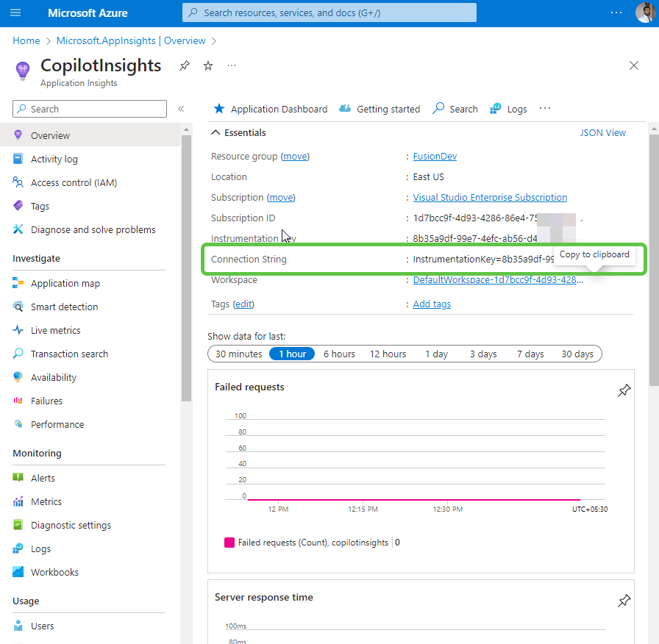Pin the Failed requests chart

tap(624, 390)
